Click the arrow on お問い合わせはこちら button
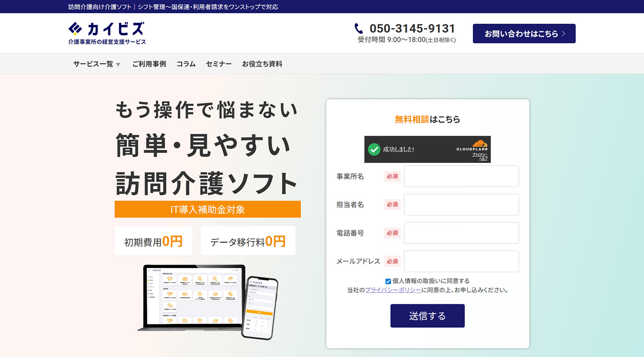This screenshot has height=357, width=644. [563, 34]
